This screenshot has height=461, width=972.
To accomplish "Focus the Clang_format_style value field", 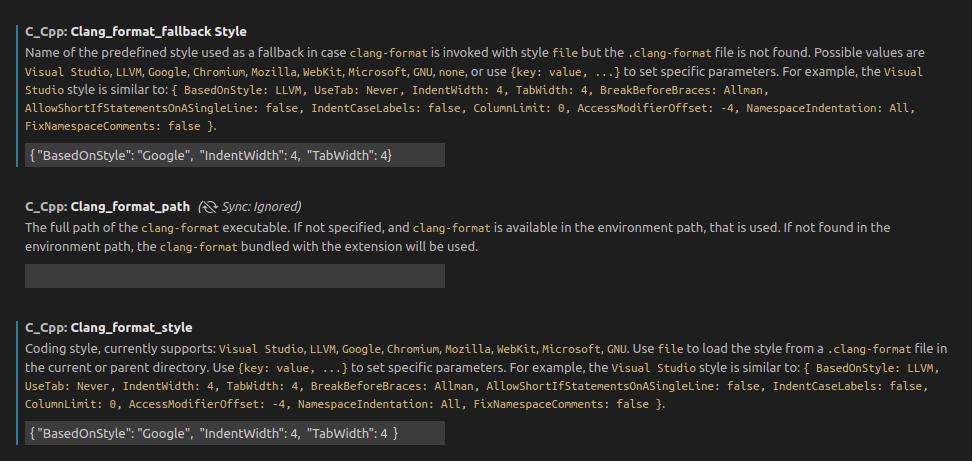I will pyautogui.click(x=234, y=432).
